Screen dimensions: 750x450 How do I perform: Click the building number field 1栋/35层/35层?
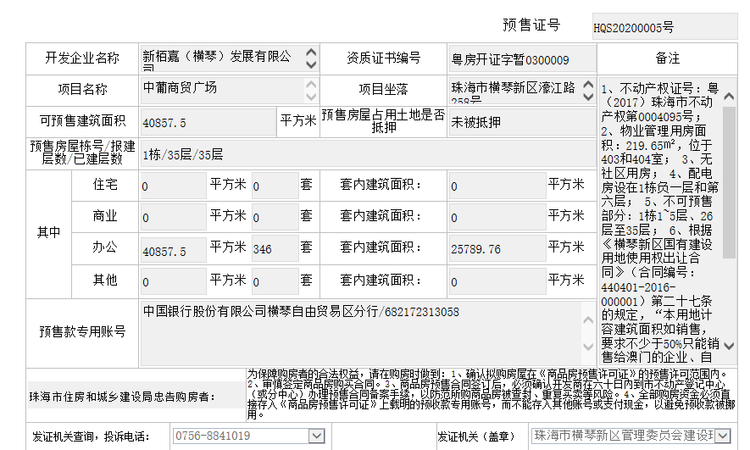[x=367, y=154]
